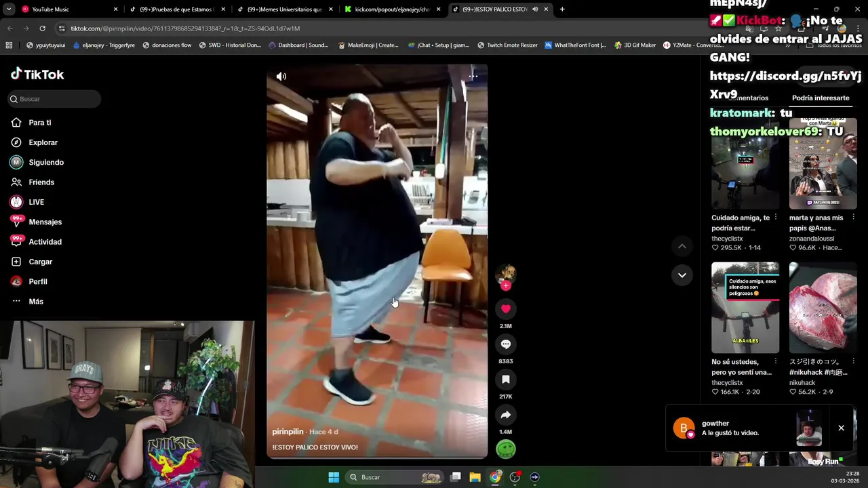This screenshot has width=868, height=488.
Task: Open the video's three-dot options menu
Action: coord(473,76)
